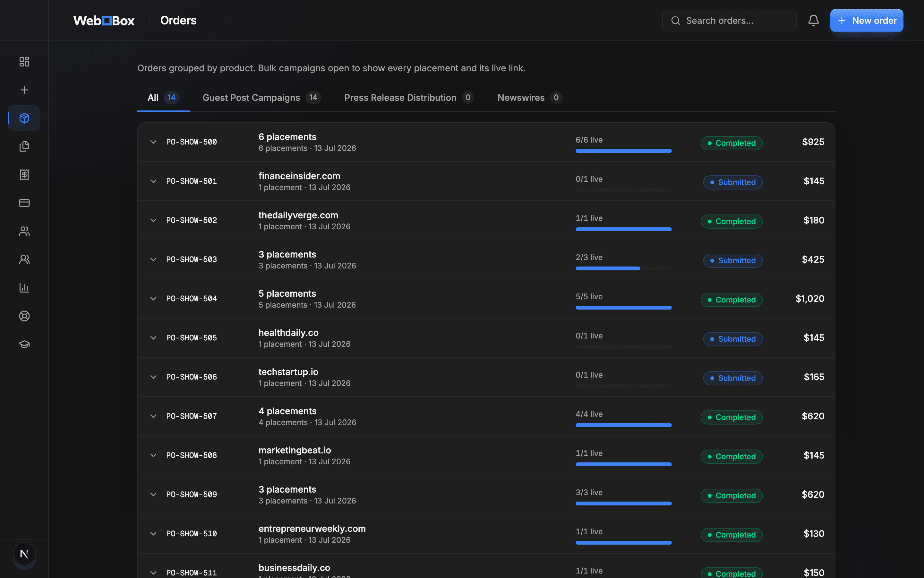924x578 pixels.
Task: Click the WebBox logo
Action: [x=104, y=20]
